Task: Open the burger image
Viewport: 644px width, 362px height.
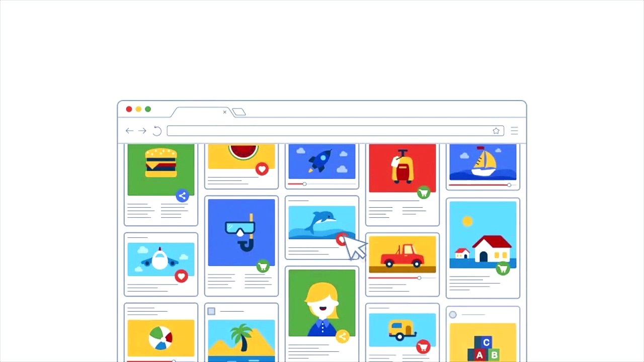Action: coord(161,169)
